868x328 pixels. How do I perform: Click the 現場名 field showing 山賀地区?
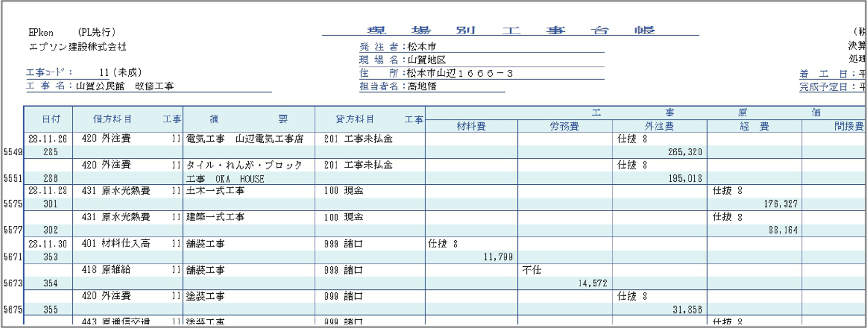[x=426, y=60]
